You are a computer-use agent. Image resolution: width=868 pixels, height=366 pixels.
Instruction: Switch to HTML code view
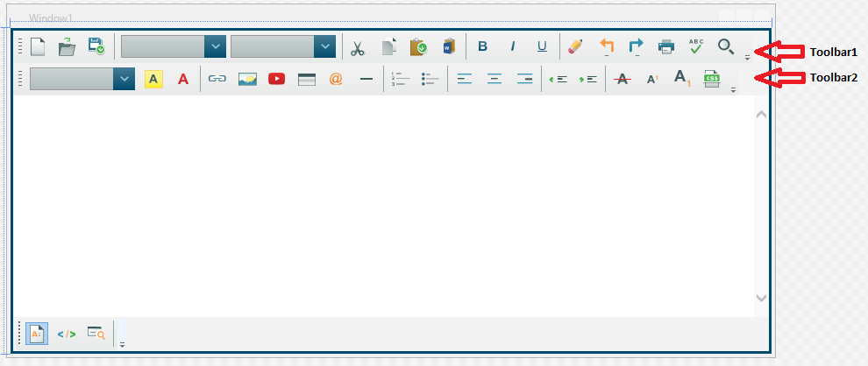(67, 334)
